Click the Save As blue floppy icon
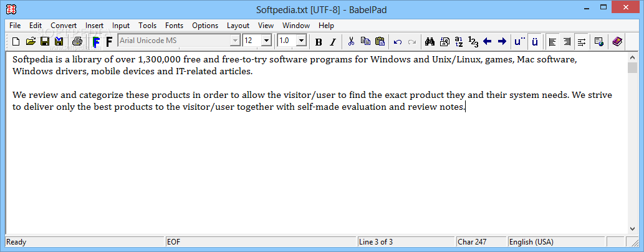This screenshot has height=252, width=644. pos(59,42)
